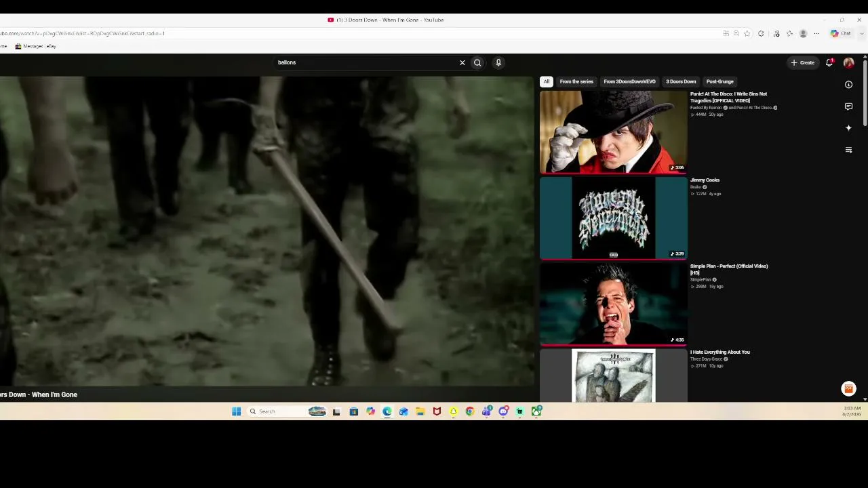Click the page vertical scrollbar
868x488 pixels.
pyautogui.click(x=865, y=92)
